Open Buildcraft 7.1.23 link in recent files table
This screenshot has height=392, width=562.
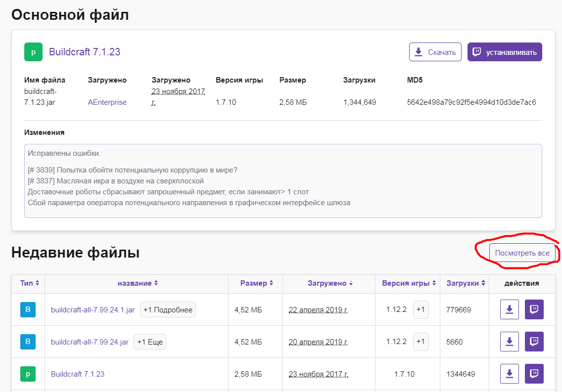[x=78, y=374]
